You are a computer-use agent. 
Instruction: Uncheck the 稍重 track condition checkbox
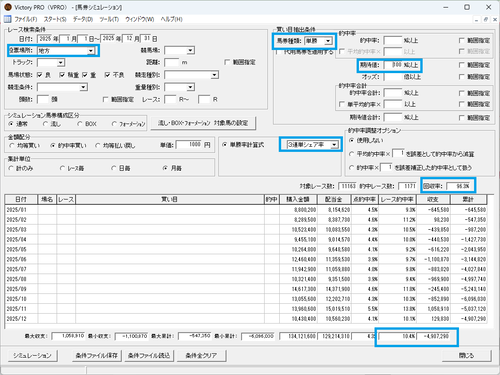[62, 75]
